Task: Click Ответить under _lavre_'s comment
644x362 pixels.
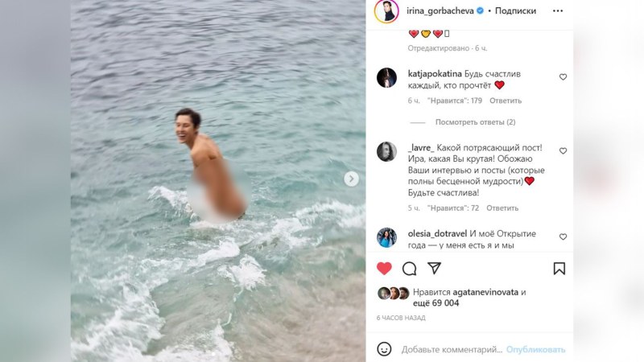Action: click(x=502, y=208)
